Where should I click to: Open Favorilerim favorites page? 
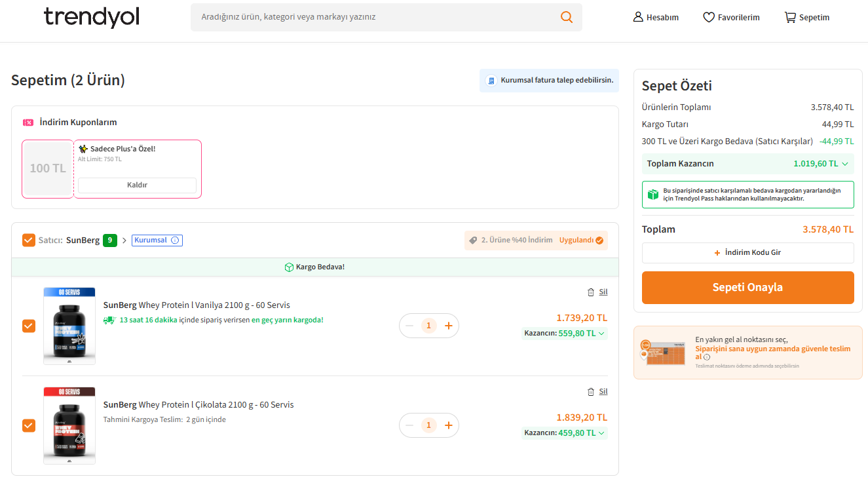pyautogui.click(x=731, y=18)
